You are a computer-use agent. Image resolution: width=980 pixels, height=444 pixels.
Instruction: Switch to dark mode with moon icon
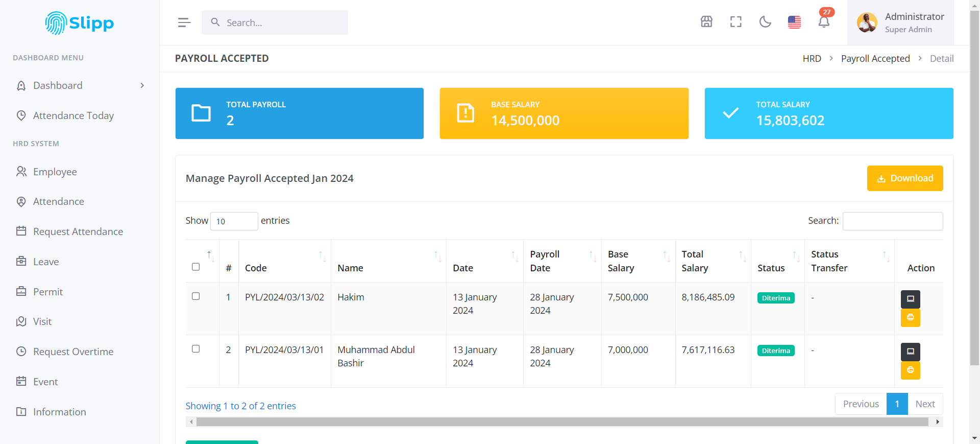(765, 22)
